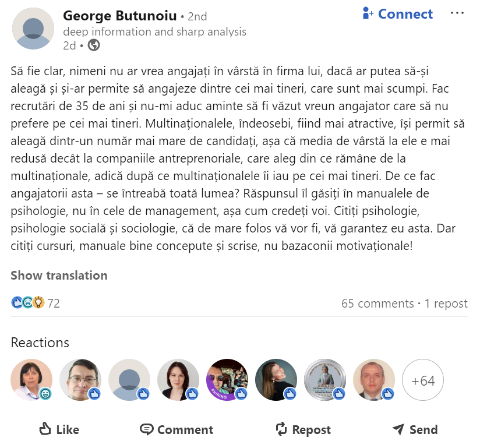Viewport: 480px width, 448px height.
Task: Click the first reactor's profile photo
Action: [x=31, y=380]
